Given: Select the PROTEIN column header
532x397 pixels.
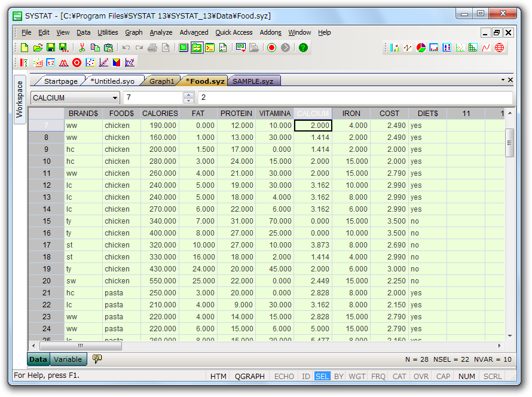Looking at the screenshot, I should 236,114.
